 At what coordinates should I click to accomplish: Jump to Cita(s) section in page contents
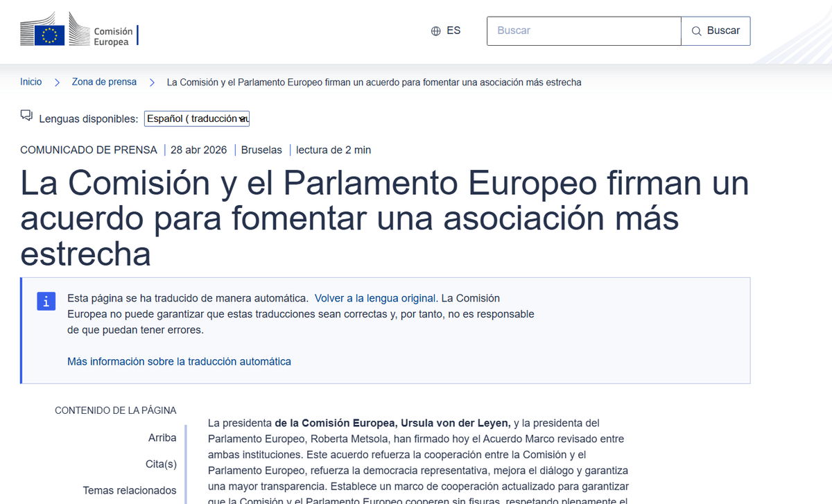click(161, 464)
